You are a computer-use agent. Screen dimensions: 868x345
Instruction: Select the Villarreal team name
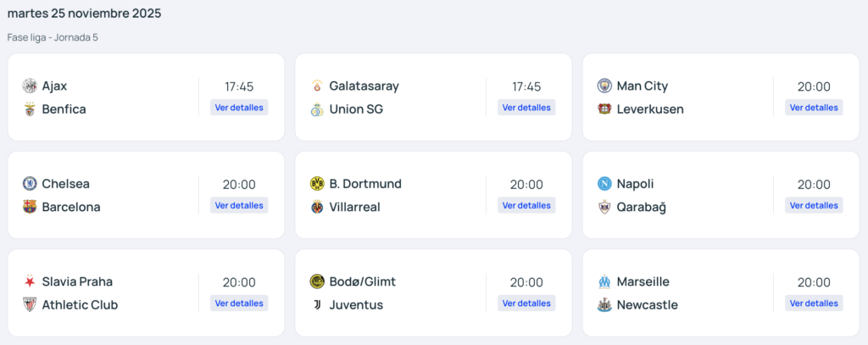pos(354,207)
